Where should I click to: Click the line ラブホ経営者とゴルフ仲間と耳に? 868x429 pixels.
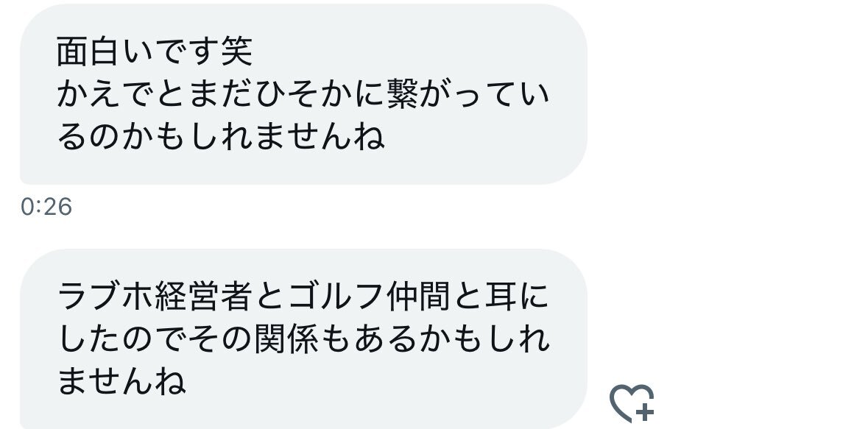click(303, 297)
